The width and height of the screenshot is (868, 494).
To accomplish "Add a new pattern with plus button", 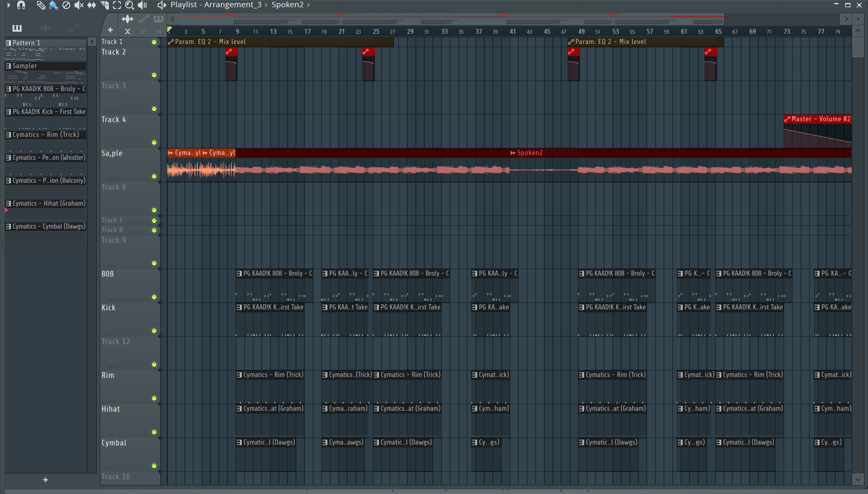I will (46, 480).
